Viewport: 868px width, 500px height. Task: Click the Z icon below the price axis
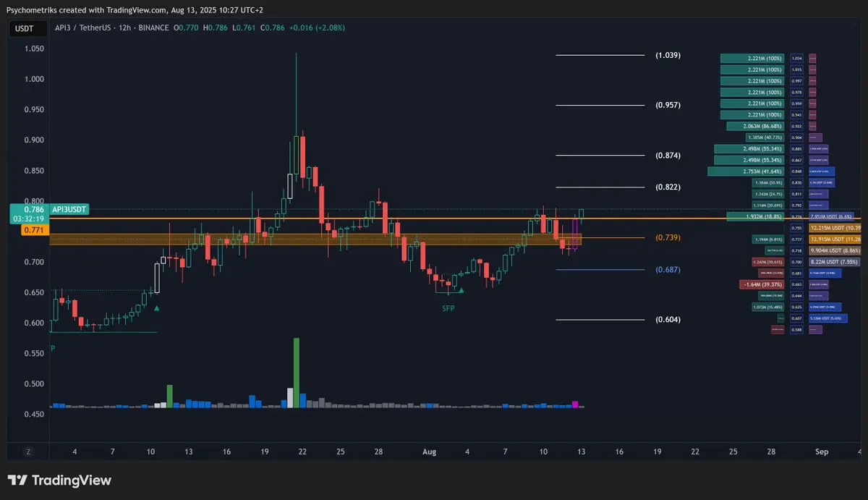click(28, 452)
